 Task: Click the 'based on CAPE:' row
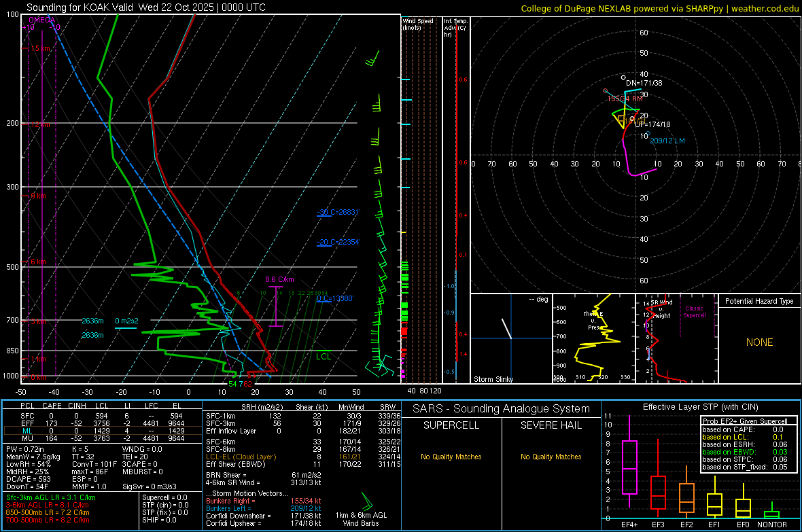point(745,429)
